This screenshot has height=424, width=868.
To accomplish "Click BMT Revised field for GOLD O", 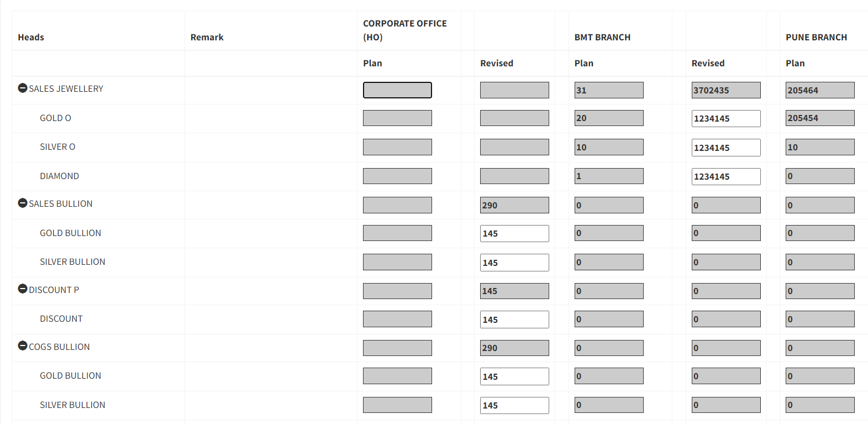I will (x=726, y=118).
